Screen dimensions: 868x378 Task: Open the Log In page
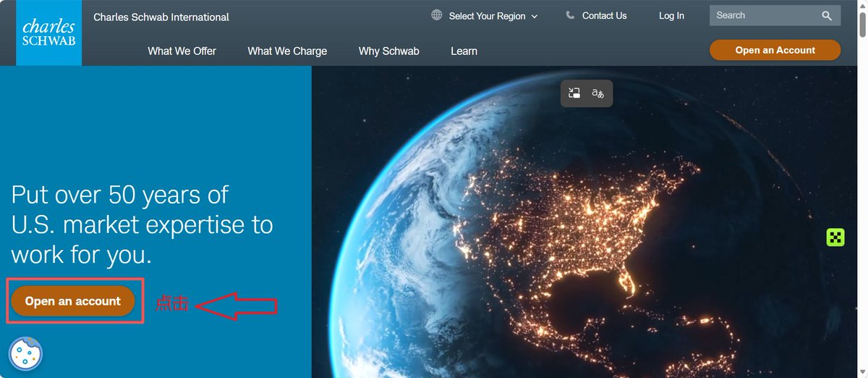[671, 16]
